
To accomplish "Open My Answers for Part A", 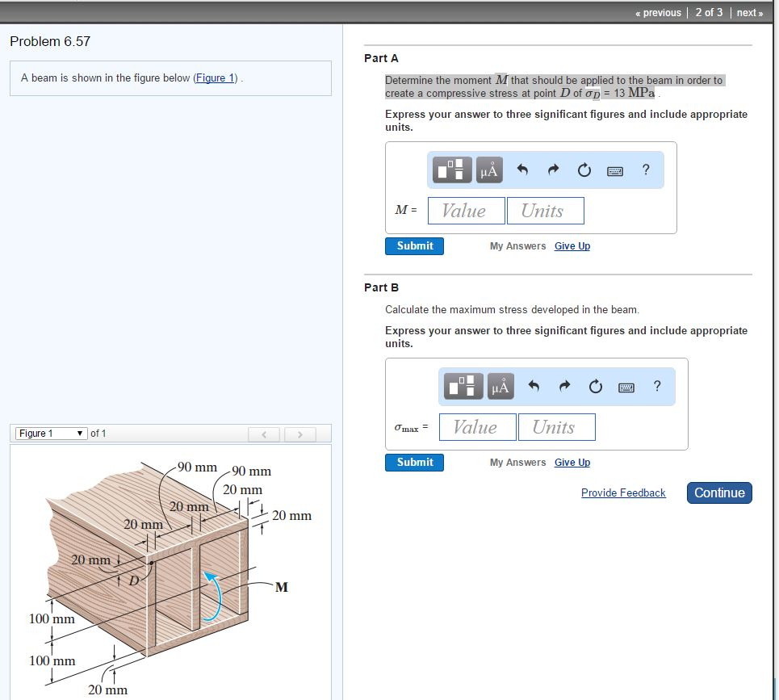I will [517, 246].
